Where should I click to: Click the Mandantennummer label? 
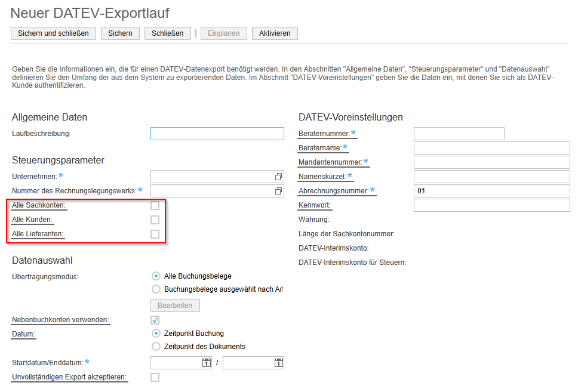pyautogui.click(x=331, y=162)
